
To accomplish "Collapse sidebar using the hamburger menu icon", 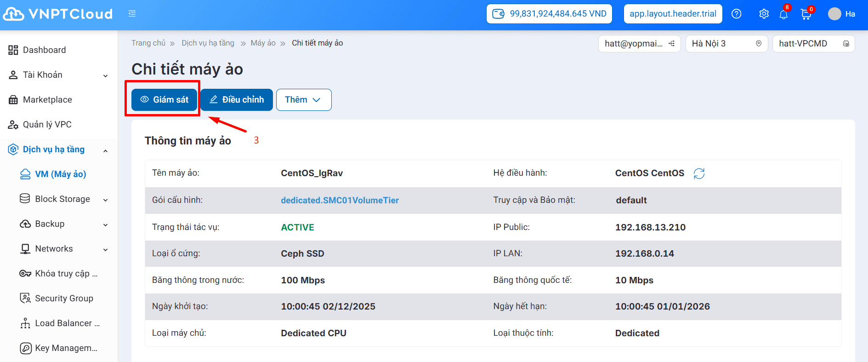I will [x=132, y=14].
